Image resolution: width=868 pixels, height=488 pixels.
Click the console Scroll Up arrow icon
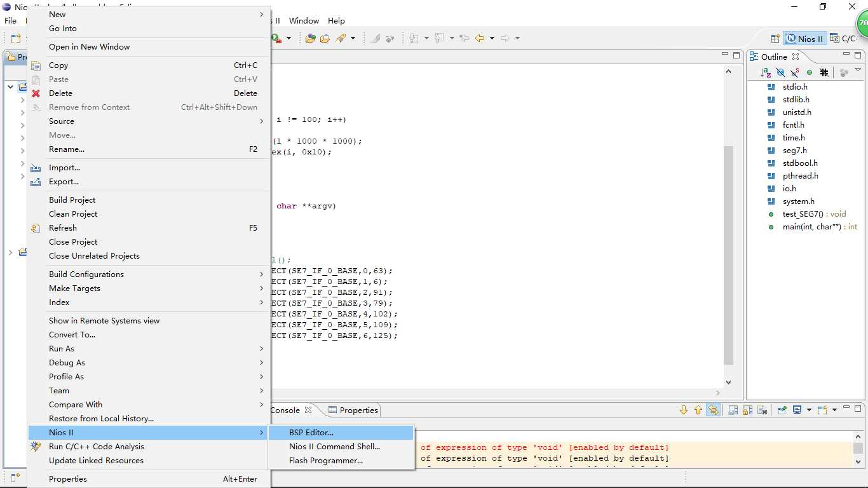point(698,410)
